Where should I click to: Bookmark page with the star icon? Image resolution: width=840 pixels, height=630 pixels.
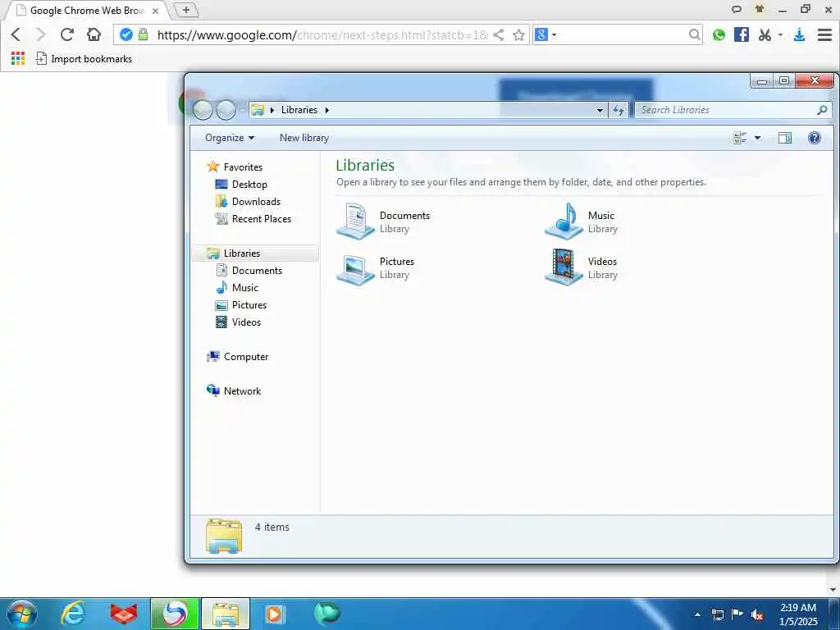click(518, 34)
